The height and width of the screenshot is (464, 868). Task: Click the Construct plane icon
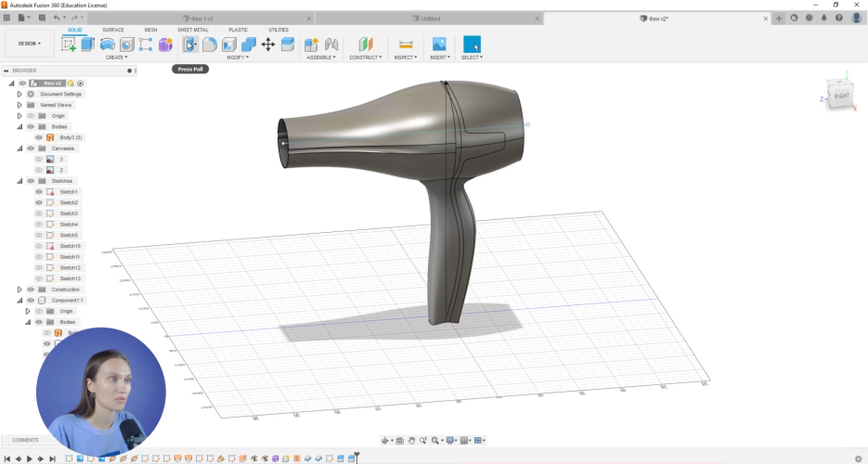point(366,45)
